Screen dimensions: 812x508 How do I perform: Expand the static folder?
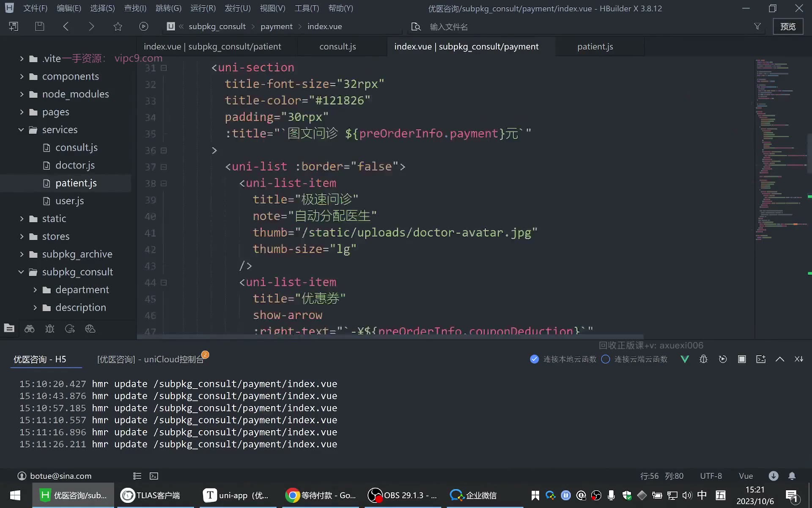point(22,218)
